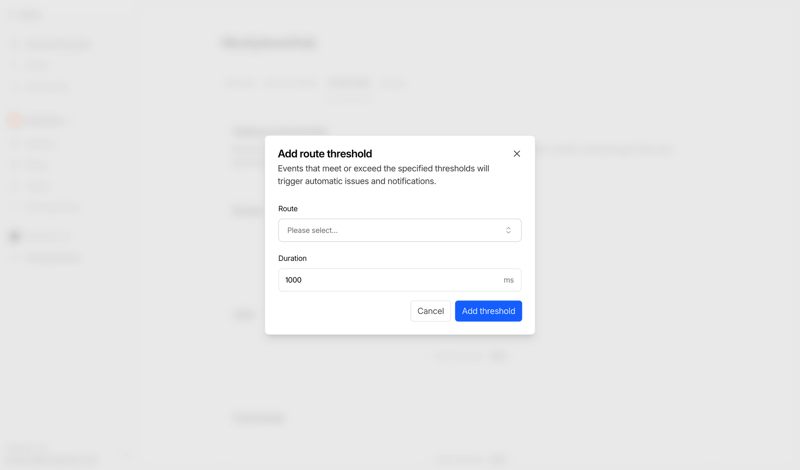Open the Route dropdown
This screenshot has height=470, width=800.
coord(399,230)
